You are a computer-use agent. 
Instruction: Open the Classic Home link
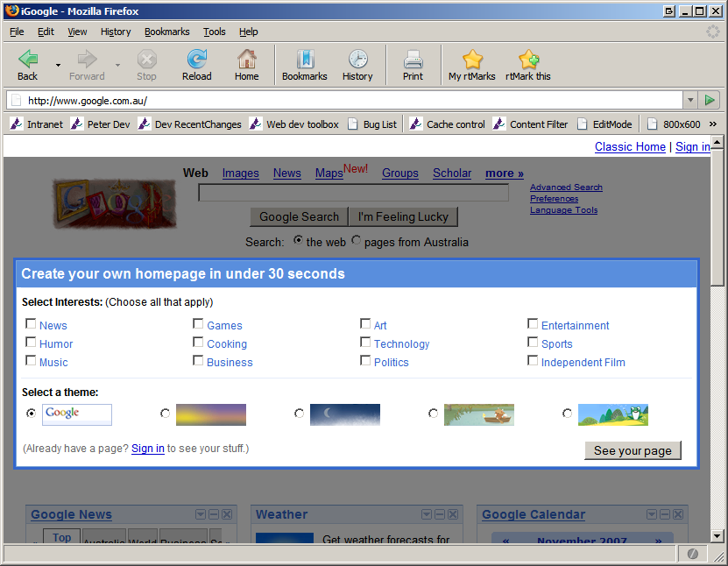click(x=630, y=146)
